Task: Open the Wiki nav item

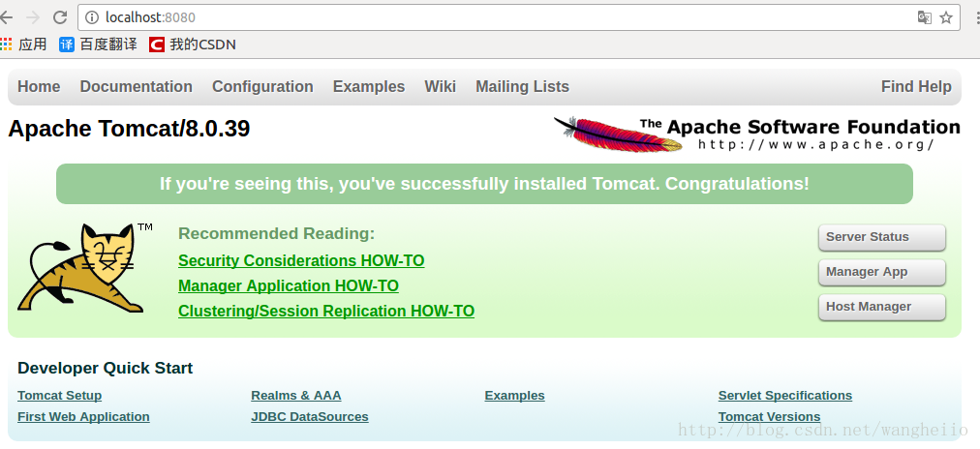Action: click(440, 87)
